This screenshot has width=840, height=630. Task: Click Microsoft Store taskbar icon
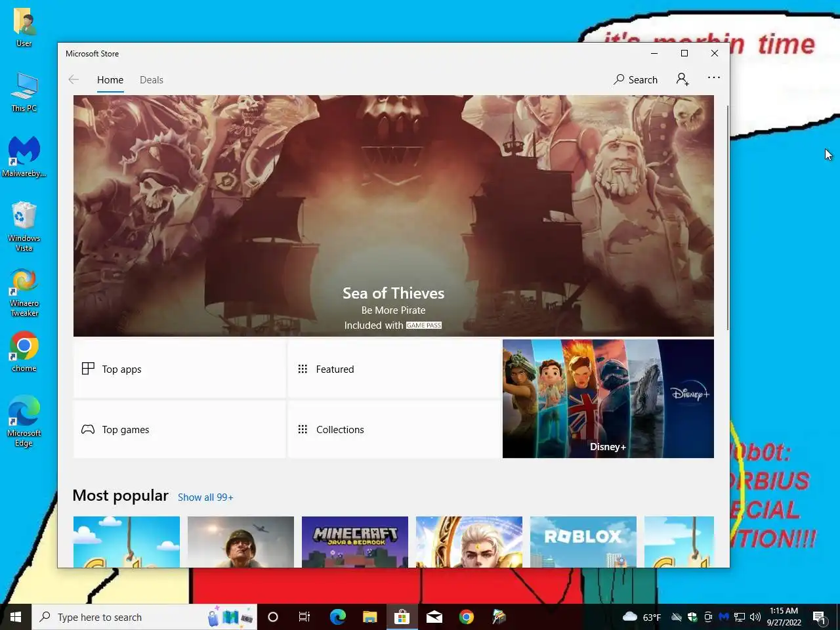[x=402, y=617]
